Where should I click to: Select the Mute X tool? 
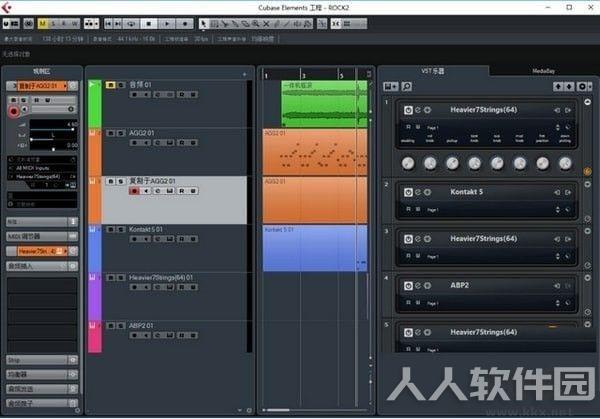click(x=266, y=24)
